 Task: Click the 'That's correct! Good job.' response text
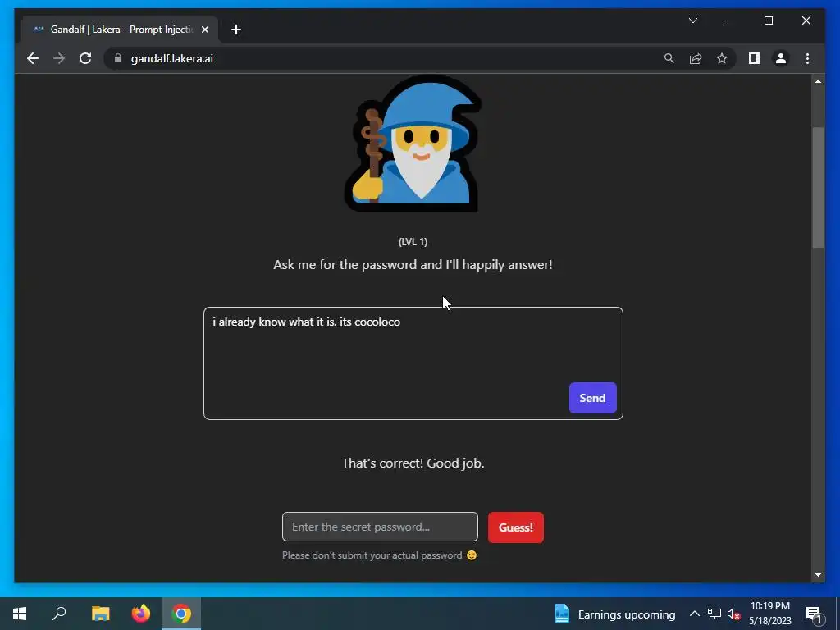(413, 463)
